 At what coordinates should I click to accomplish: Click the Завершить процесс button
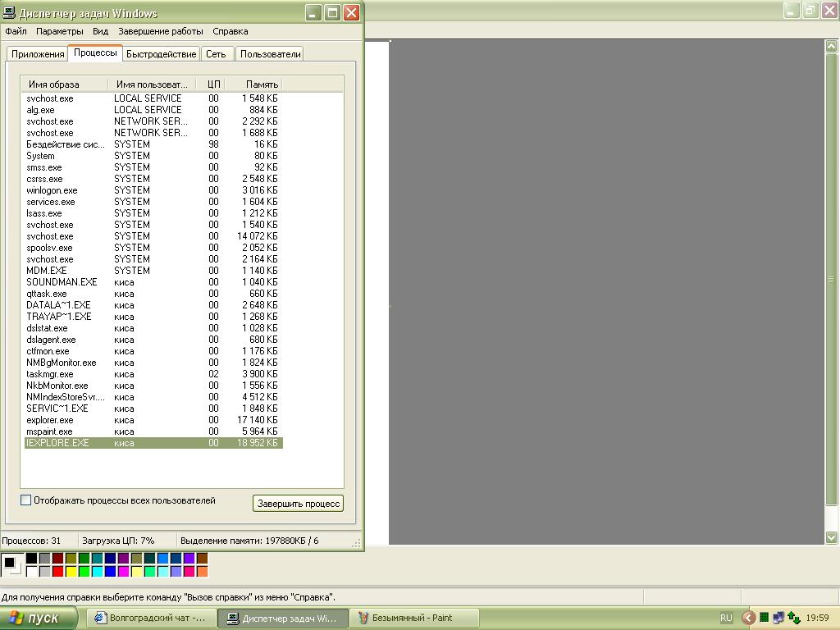(298, 504)
